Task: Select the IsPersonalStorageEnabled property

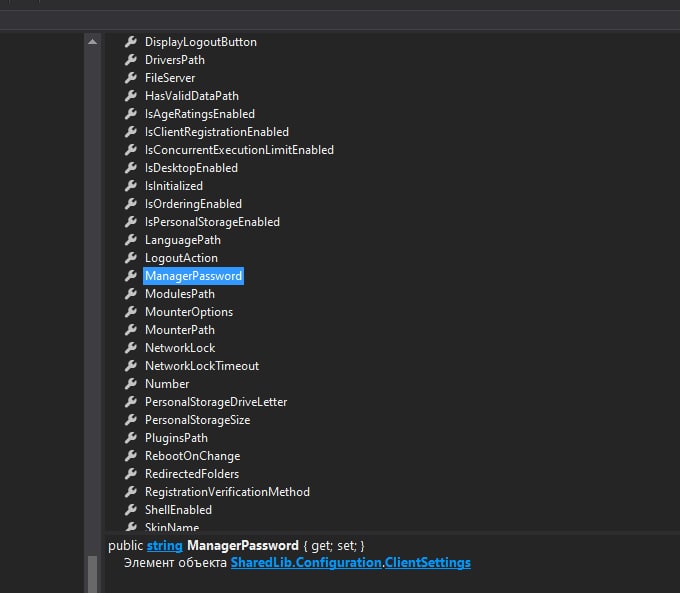Action: [212, 222]
